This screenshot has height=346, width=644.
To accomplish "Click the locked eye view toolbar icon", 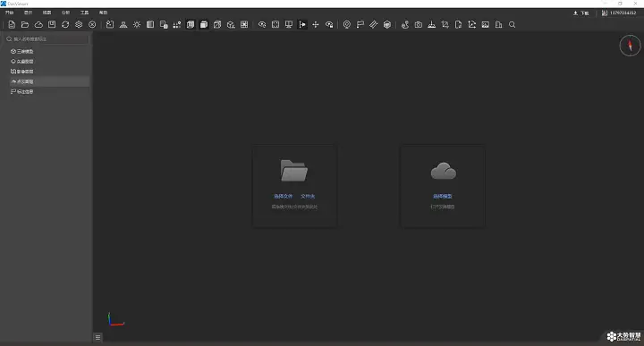I will click(x=329, y=25).
